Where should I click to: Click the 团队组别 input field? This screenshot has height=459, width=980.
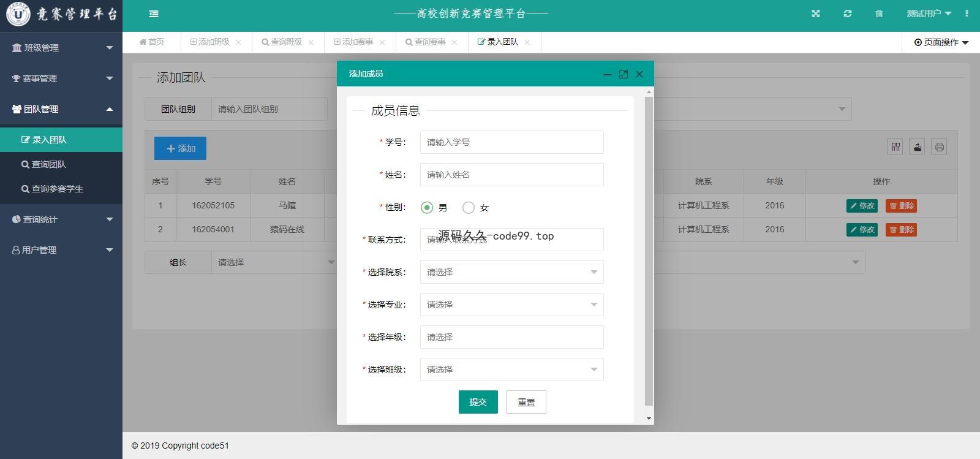click(269, 109)
